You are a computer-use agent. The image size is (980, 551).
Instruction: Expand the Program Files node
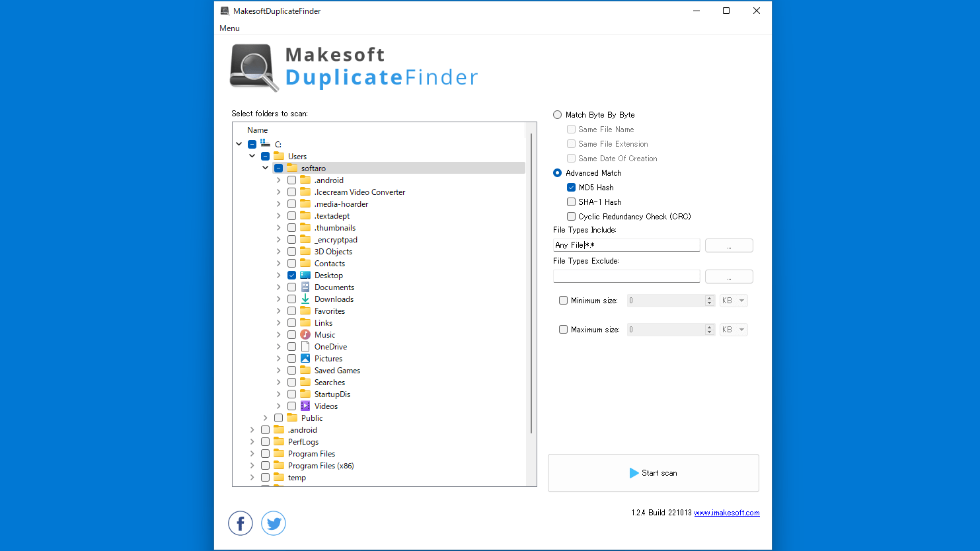(252, 453)
